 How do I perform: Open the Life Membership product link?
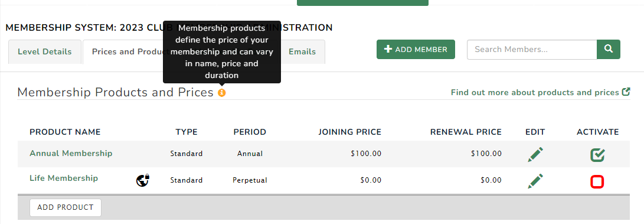(64, 178)
